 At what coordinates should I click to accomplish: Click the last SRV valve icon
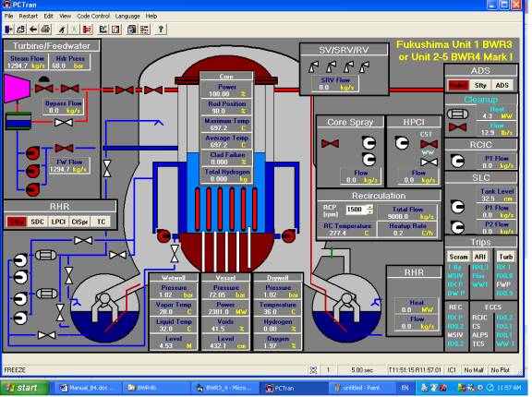coord(365,66)
